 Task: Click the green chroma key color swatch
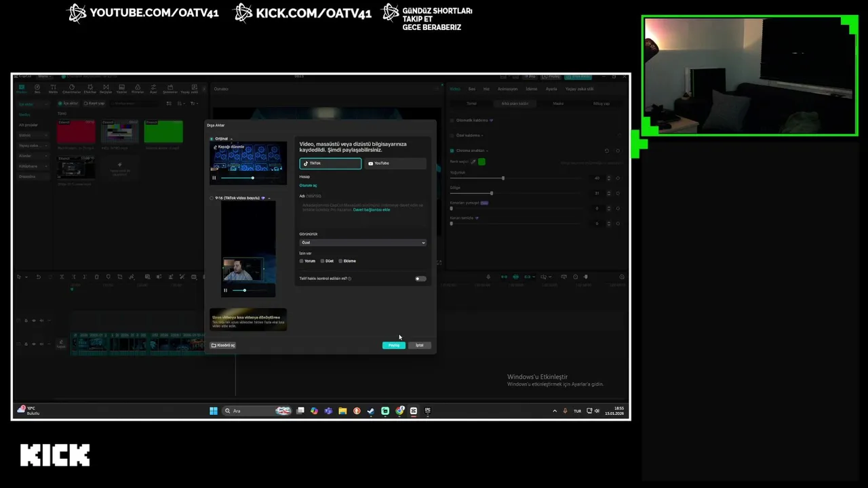pyautogui.click(x=481, y=162)
